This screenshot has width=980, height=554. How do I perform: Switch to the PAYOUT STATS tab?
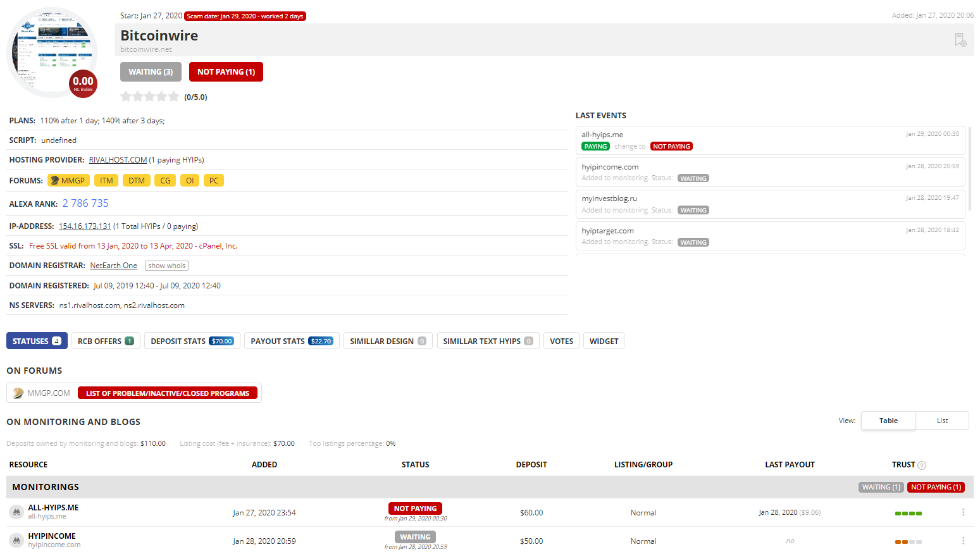(292, 341)
